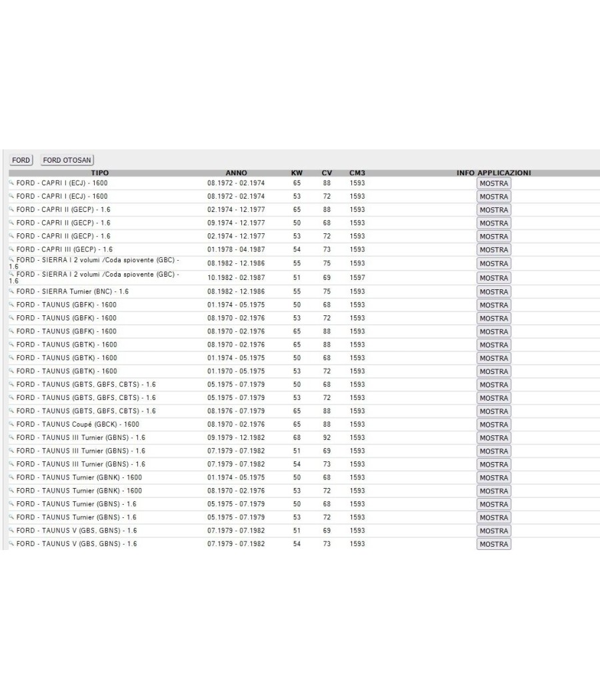Screen dimensions: 600x700
Task: Click magnifier icon for TAUNUS III Turnier 68 kW row
Action: [11, 437]
